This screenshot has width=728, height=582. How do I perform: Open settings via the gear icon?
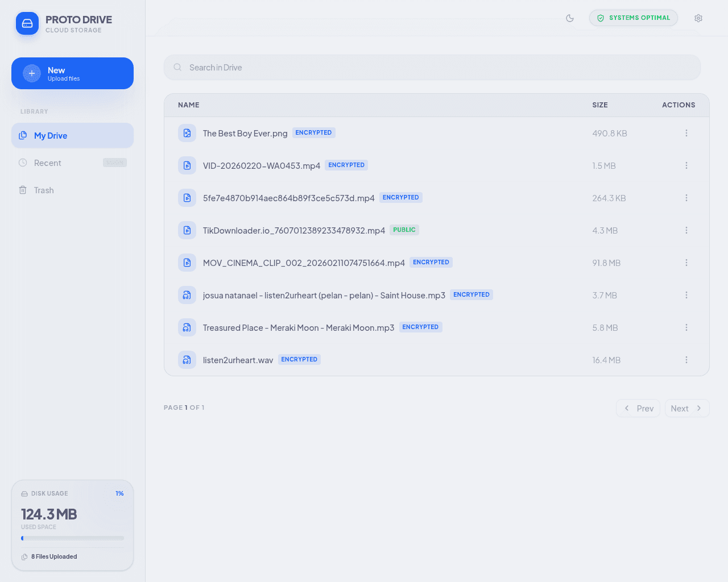[698, 18]
